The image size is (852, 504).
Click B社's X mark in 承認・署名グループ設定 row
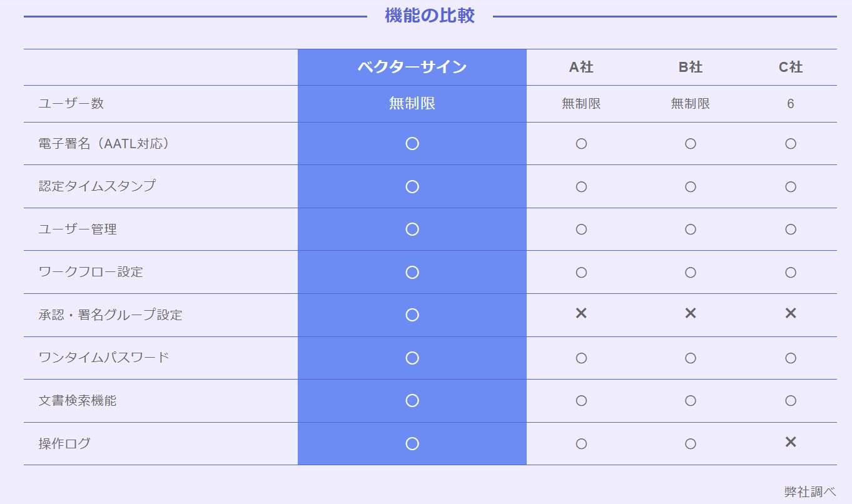(691, 313)
